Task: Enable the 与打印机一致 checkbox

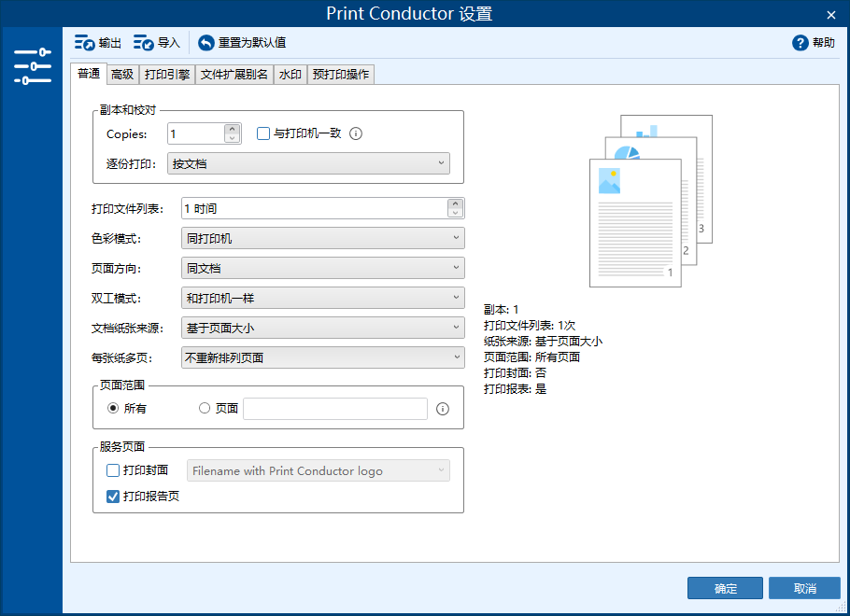Action: [x=262, y=133]
